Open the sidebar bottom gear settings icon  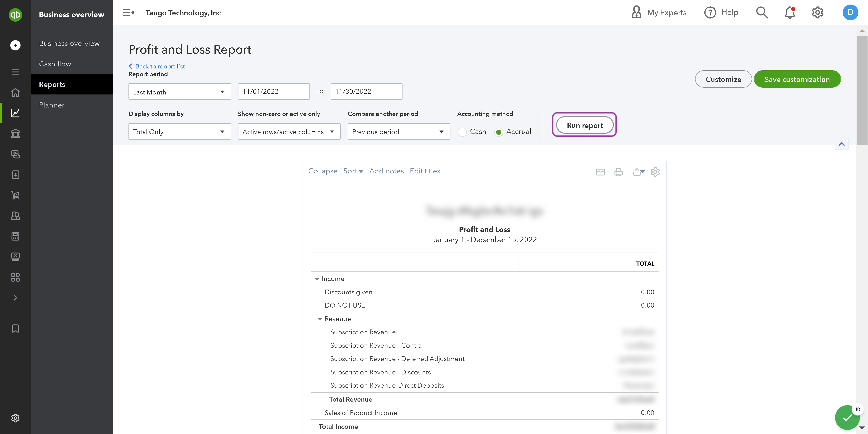pos(15,418)
